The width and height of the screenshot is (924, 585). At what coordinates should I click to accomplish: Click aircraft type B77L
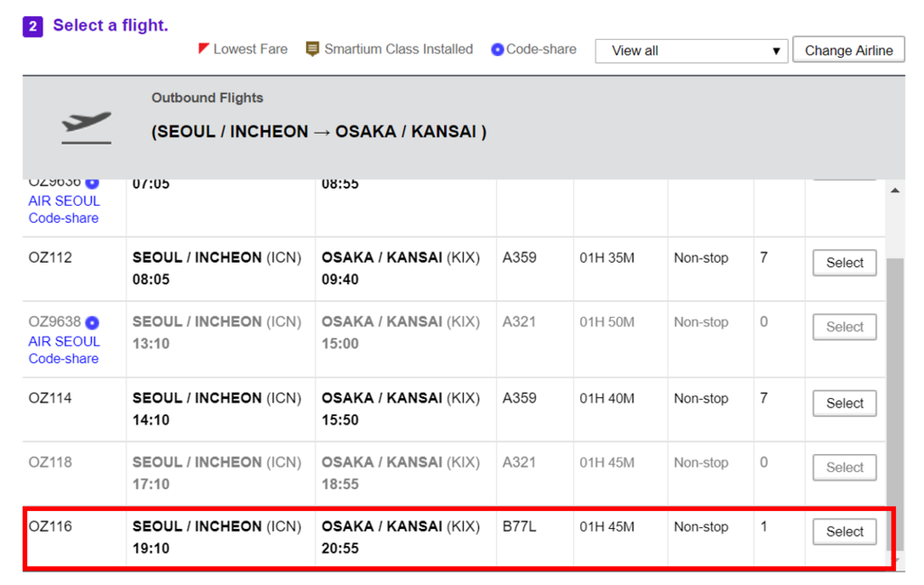(x=519, y=526)
